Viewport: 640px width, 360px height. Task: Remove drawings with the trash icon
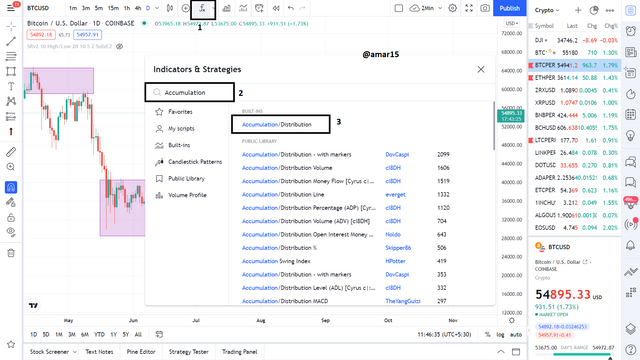tap(11, 253)
